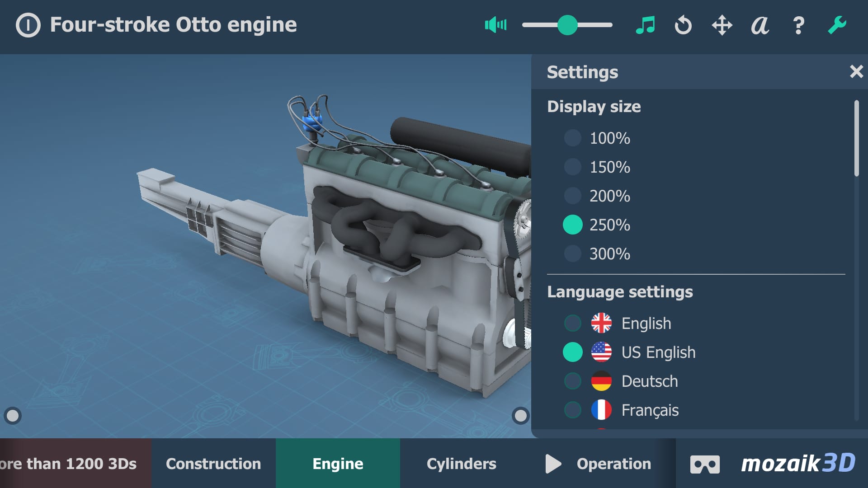This screenshot has height=488, width=868.
Task: Exit the lesson via the power icon
Action: point(28,24)
